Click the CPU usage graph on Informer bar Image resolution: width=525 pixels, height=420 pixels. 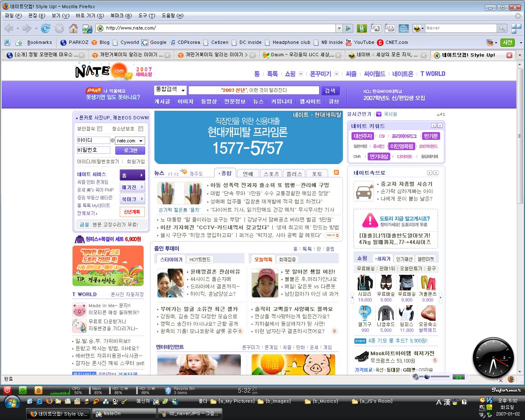(x=60, y=391)
